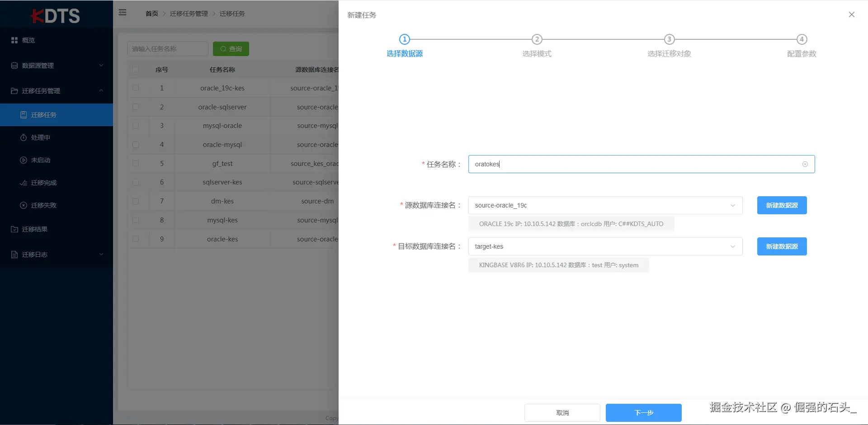Viewport: 868px width, 425px height.
Task: Select 迁移任务 in the sidebar
Action: 57,115
